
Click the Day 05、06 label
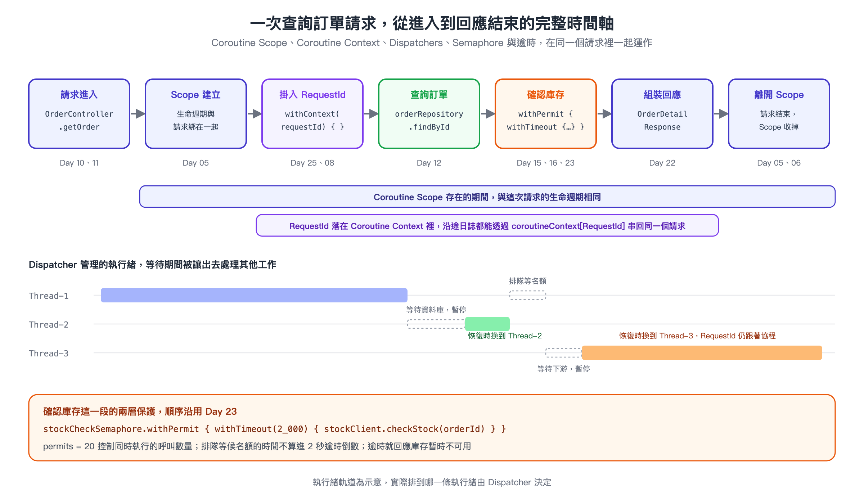pyautogui.click(x=779, y=163)
